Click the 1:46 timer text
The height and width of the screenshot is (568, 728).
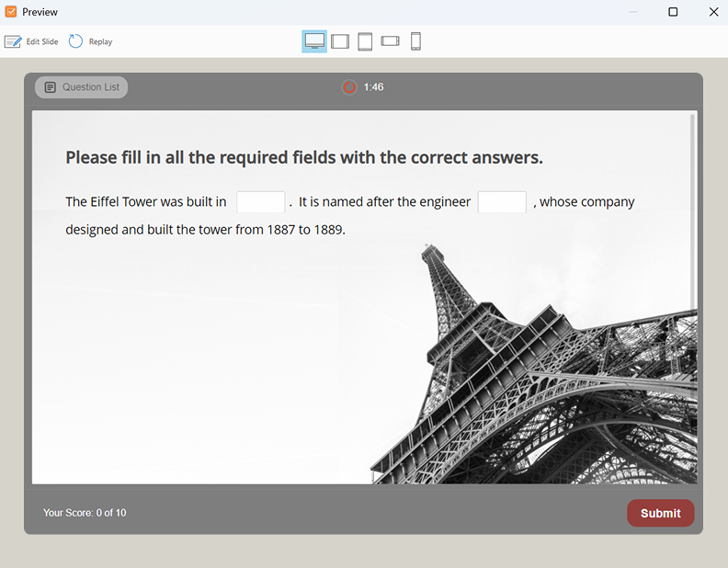[374, 87]
